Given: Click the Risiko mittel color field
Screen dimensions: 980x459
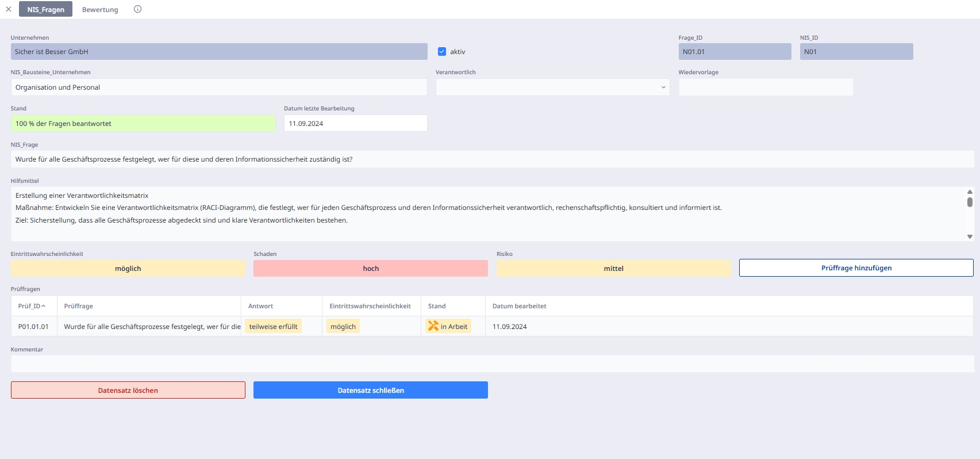Looking at the screenshot, I should [x=613, y=269].
